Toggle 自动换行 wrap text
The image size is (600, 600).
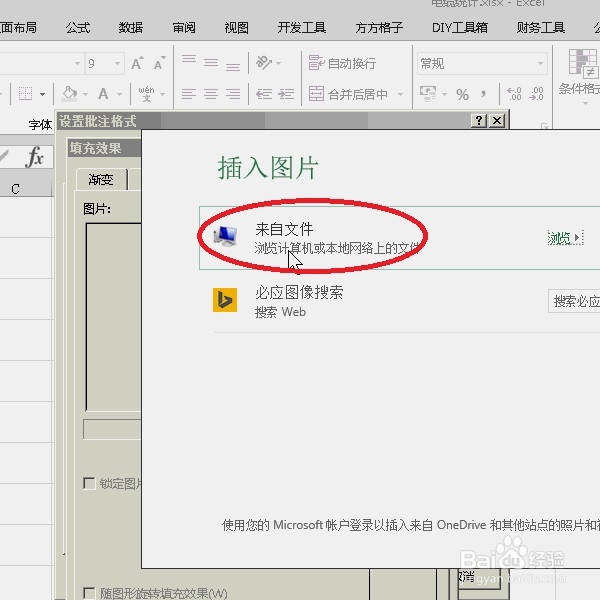[342, 63]
